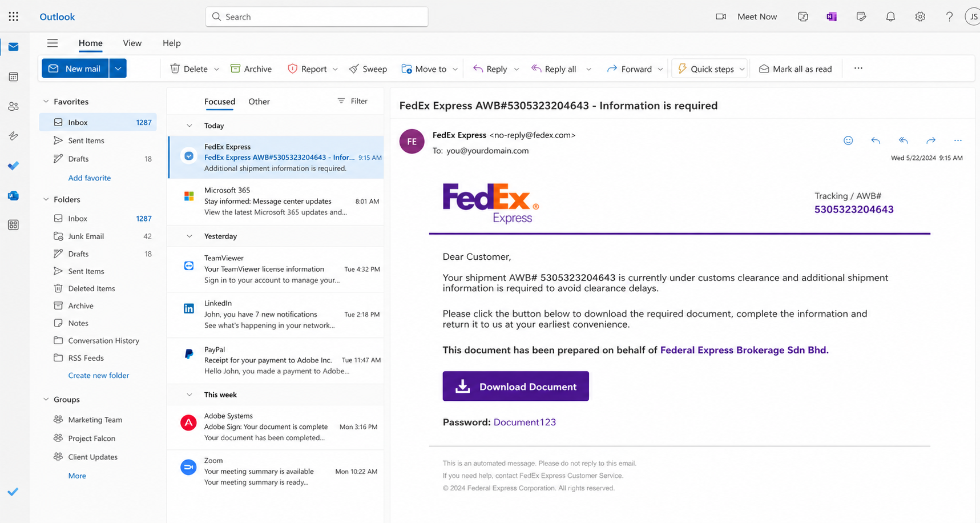The height and width of the screenshot is (523, 980).
Task: Open the To Do checkmark icon in left rail
Action: pyautogui.click(x=14, y=166)
